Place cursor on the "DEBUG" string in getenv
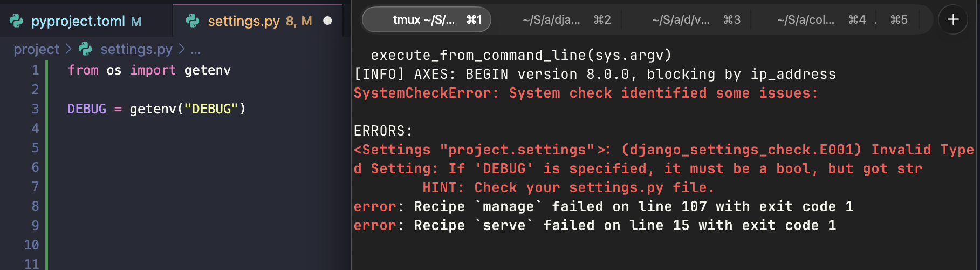 pyautogui.click(x=211, y=109)
